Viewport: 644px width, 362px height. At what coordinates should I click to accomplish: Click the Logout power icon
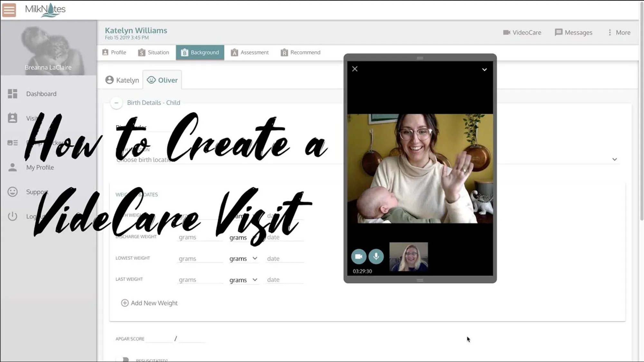[13, 216]
